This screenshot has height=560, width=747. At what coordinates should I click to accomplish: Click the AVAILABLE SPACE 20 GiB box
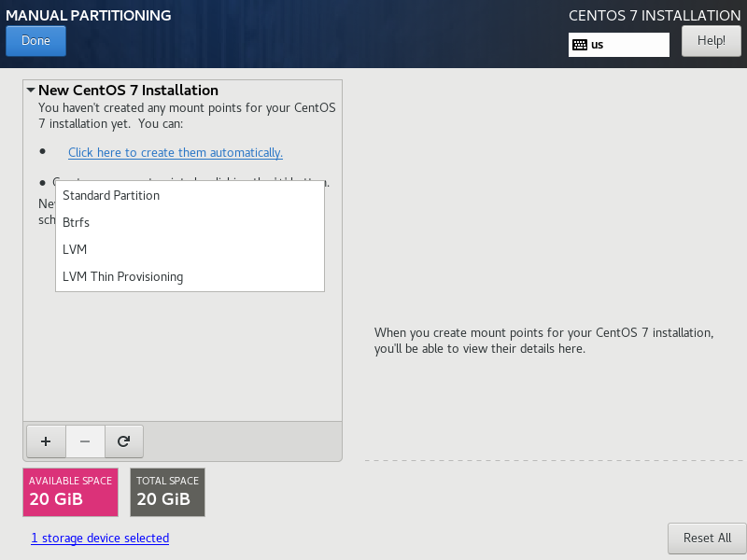[71, 492]
